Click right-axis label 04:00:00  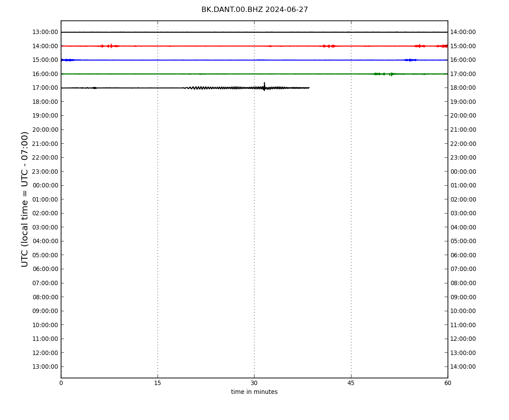tap(463, 227)
